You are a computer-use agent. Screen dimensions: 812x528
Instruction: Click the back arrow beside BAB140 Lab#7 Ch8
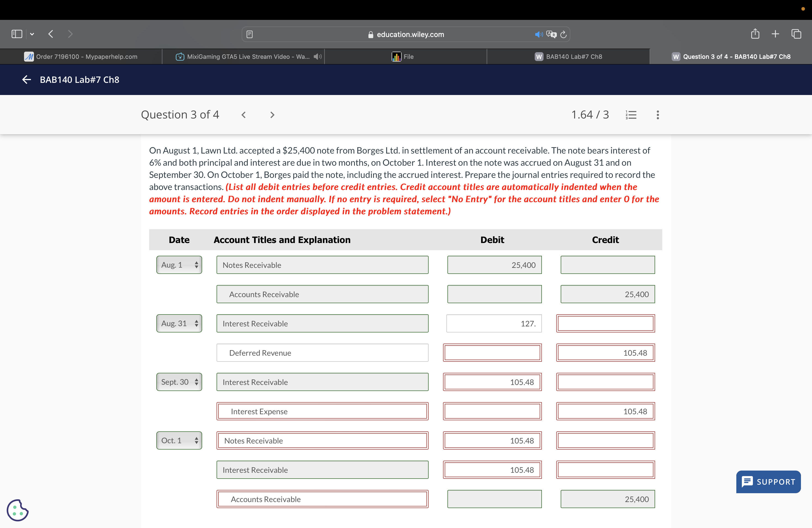26,80
